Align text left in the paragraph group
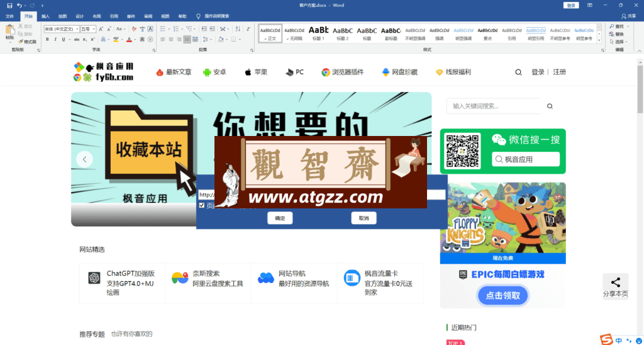Viewport: 644px width, 345px height. coord(163,40)
